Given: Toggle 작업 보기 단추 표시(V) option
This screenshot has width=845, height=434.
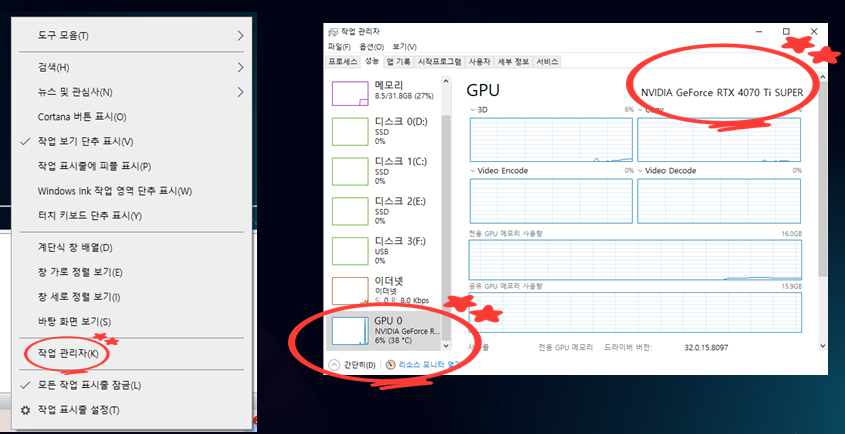Looking at the screenshot, I should click(x=131, y=142).
